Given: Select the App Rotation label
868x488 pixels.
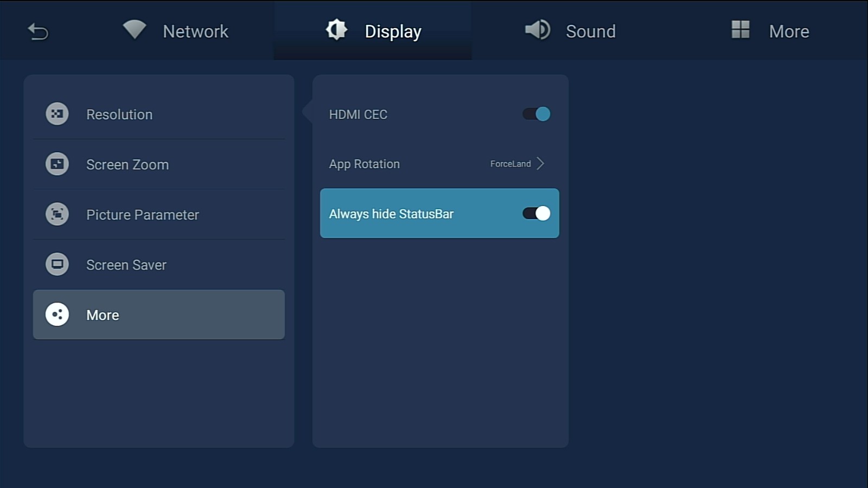Looking at the screenshot, I should [364, 164].
